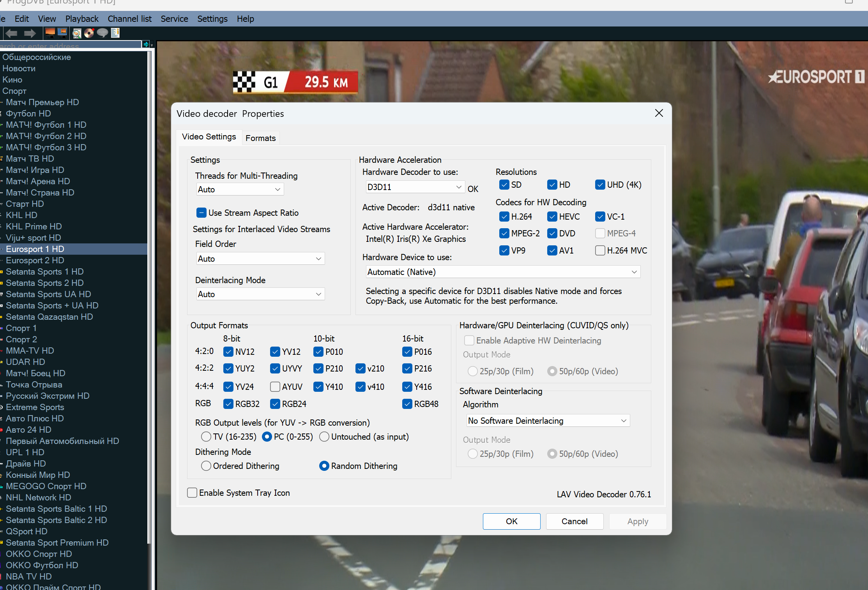Viewport: 868px width, 590px height.
Task: Click the Cancel button
Action: 574,521
